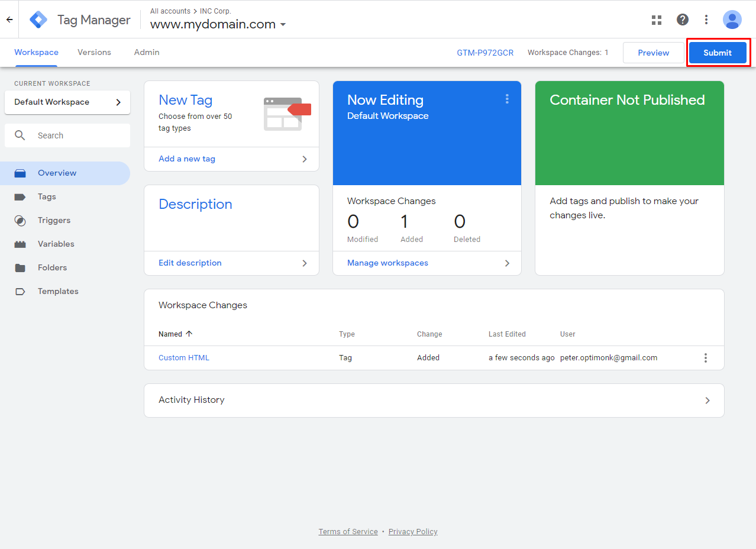Image resolution: width=756 pixels, height=549 pixels.
Task: Click the New Tag card heading
Action: click(185, 100)
